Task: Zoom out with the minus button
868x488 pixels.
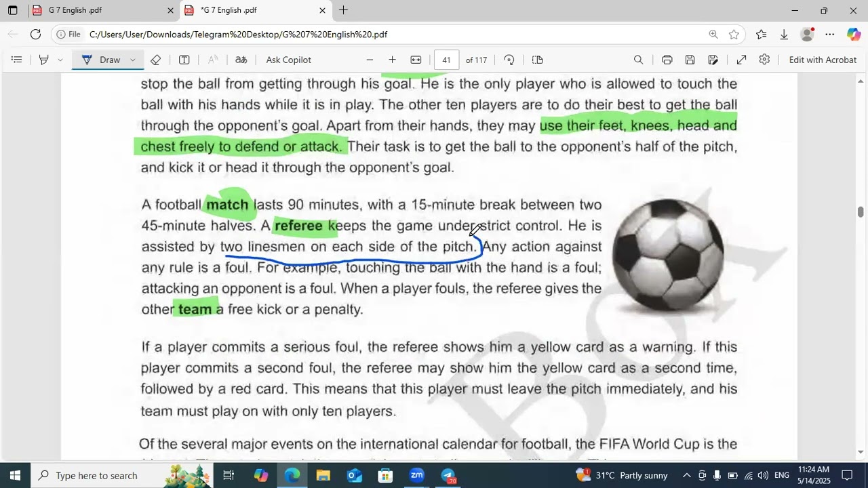Action: pyautogui.click(x=370, y=60)
